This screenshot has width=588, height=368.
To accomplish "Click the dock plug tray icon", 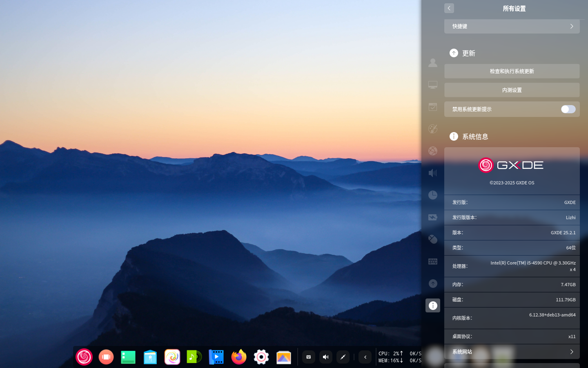I will point(343,357).
